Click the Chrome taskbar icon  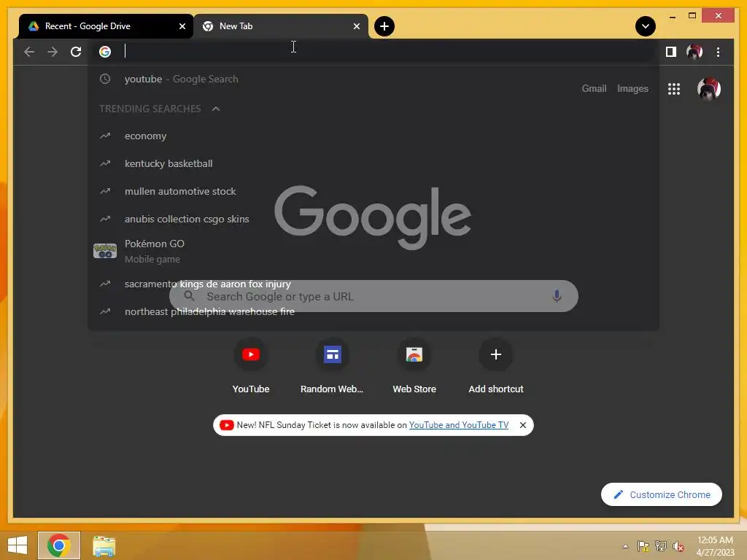click(x=59, y=545)
